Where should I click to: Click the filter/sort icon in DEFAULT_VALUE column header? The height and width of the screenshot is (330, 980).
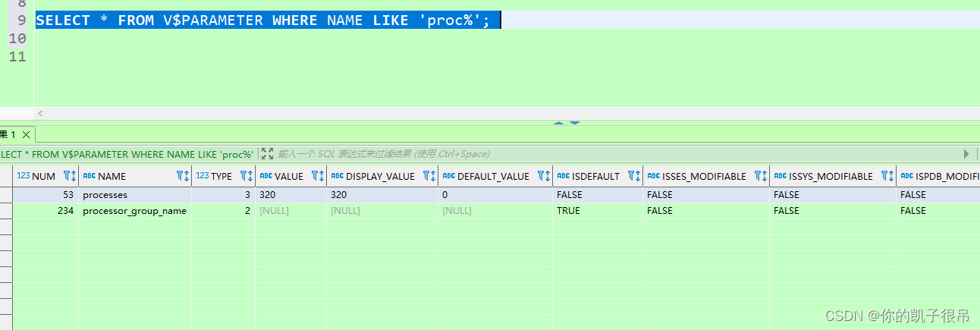[544, 176]
